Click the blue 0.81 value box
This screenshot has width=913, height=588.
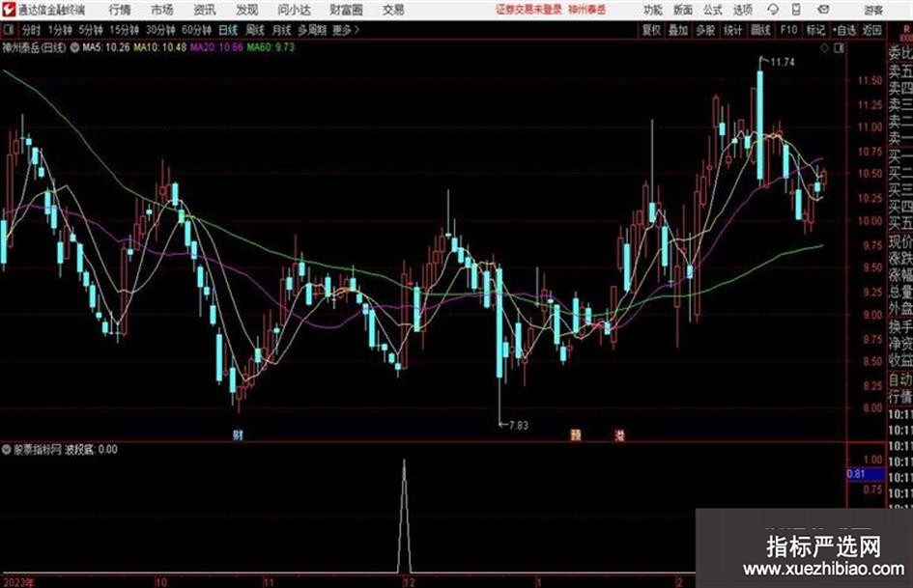click(x=866, y=474)
